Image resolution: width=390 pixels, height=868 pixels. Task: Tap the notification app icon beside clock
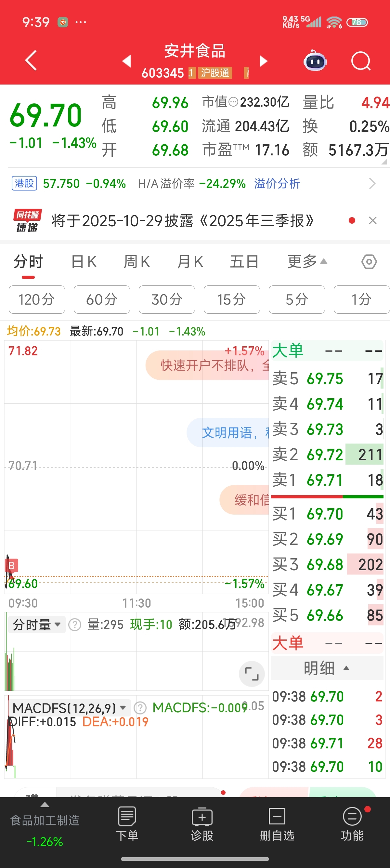[63, 22]
